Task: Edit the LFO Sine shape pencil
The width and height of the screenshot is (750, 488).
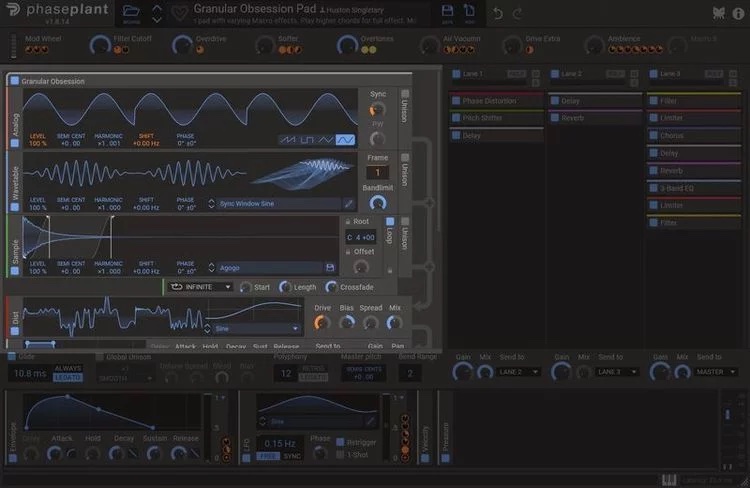Action: pos(370,421)
